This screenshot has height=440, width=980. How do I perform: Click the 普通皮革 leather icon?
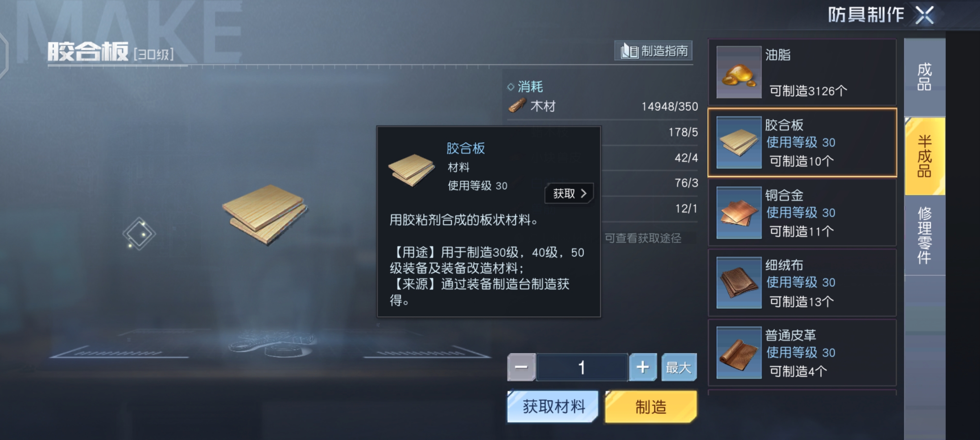pos(739,353)
